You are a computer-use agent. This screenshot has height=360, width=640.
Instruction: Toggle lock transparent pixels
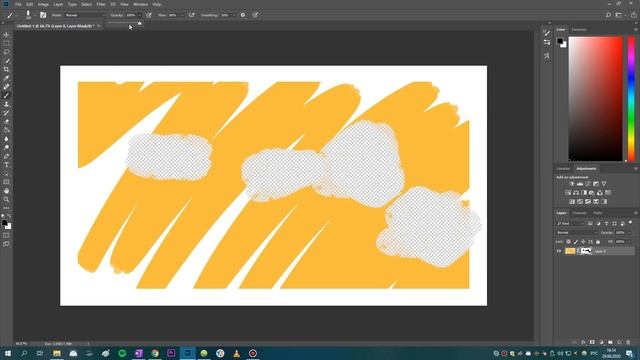tap(569, 242)
